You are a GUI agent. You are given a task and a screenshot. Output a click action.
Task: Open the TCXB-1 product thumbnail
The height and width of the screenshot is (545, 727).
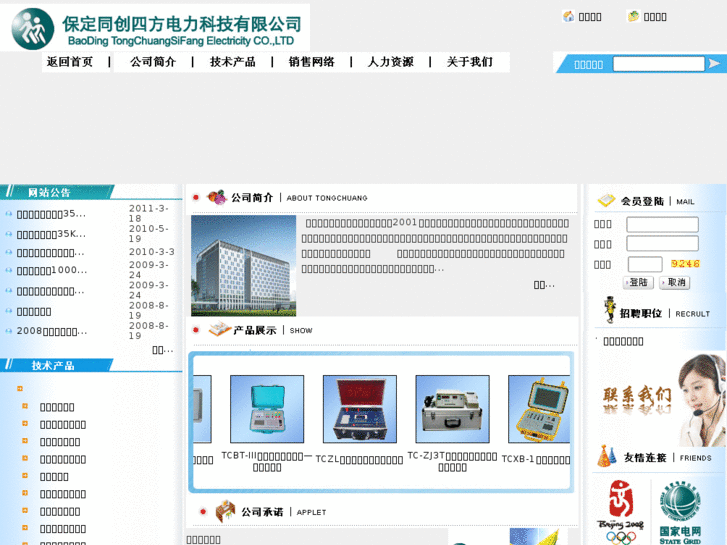(539, 409)
